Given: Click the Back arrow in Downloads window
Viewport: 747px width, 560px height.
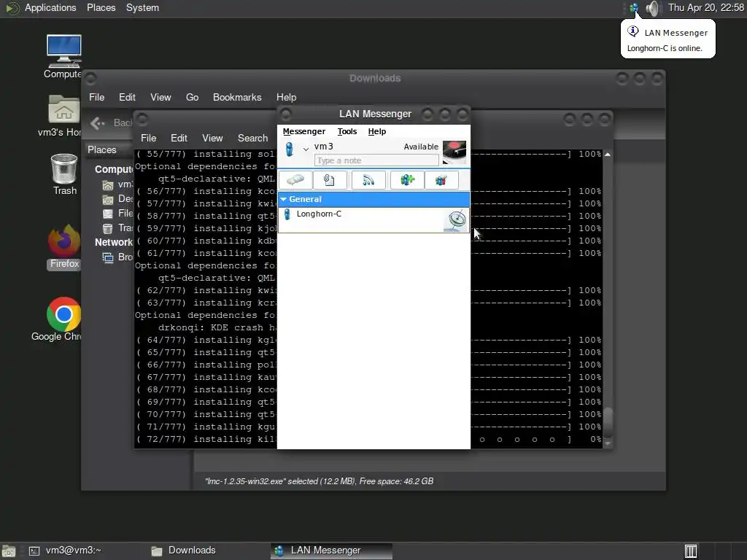Looking at the screenshot, I should 98,123.
